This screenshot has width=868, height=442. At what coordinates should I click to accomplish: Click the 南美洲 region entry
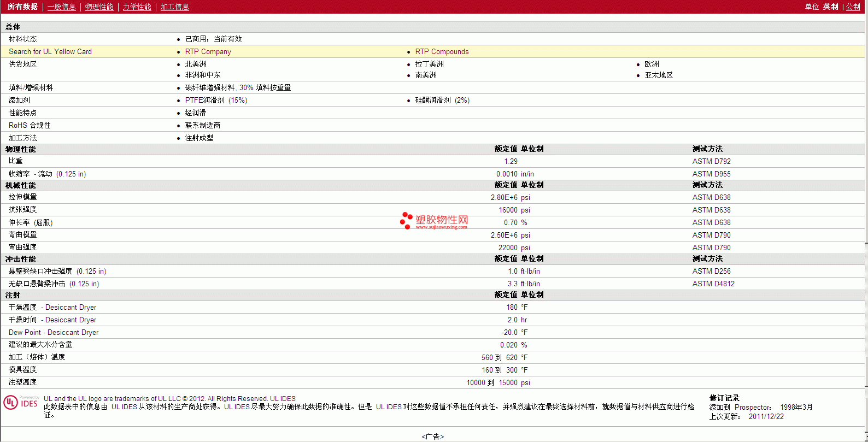pyautogui.click(x=426, y=75)
